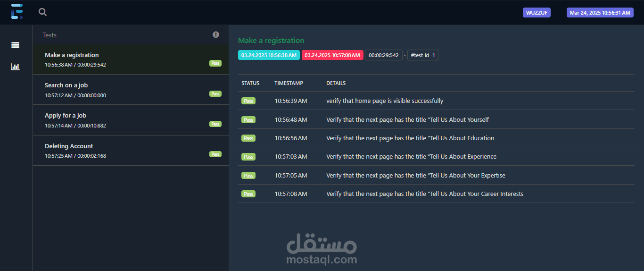The height and width of the screenshot is (271, 644).
Task: Click the #test-id=1 badge
Action: [x=423, y=55]
